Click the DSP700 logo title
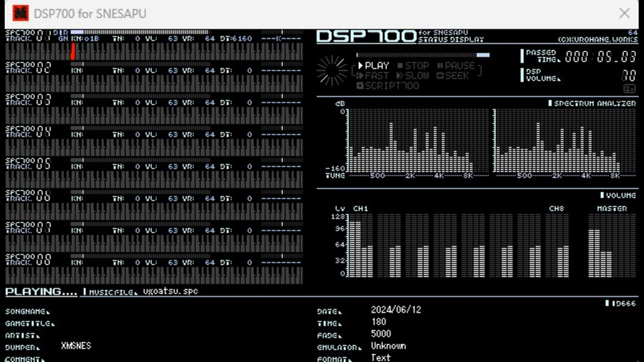The image size is (644, 362). [366, 36]
